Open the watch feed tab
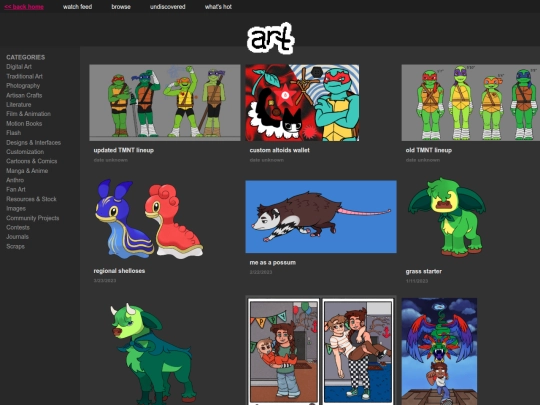 coord(77,7)
